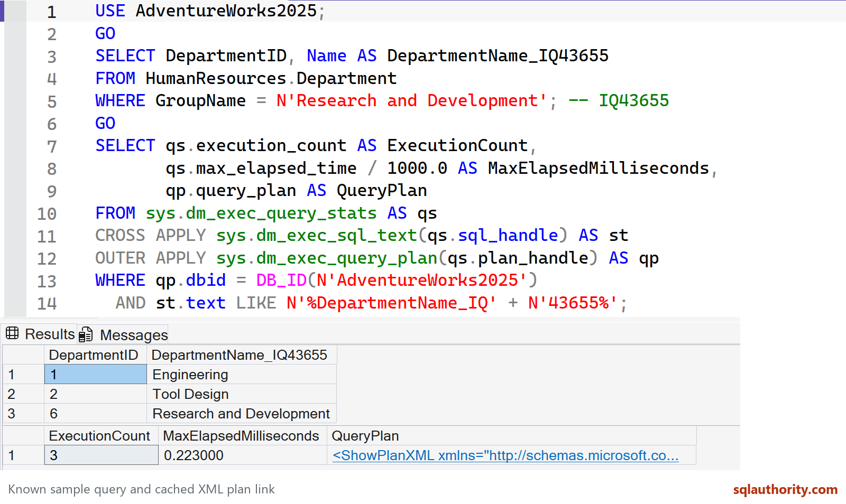Viewport: 846px width, 504px height.
Task: Click the N'%DepartmentName_IQ' string on line 14
Action: pyautogui.click(x=392, y=303)
